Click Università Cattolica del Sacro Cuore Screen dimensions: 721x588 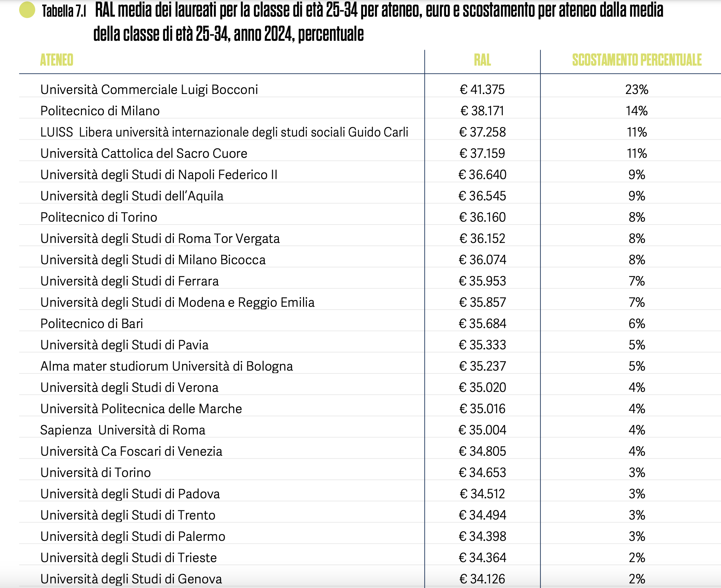(x=143, y=153)
